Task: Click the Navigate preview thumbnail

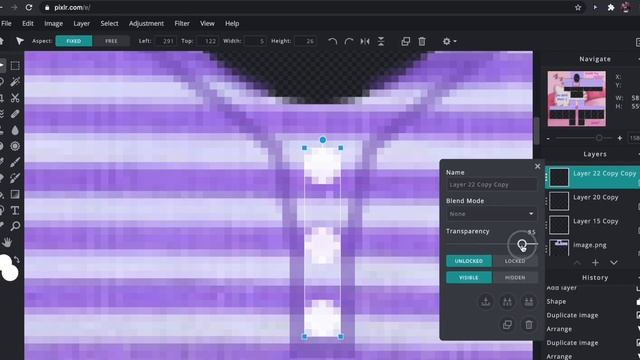Action: point(576,98)
